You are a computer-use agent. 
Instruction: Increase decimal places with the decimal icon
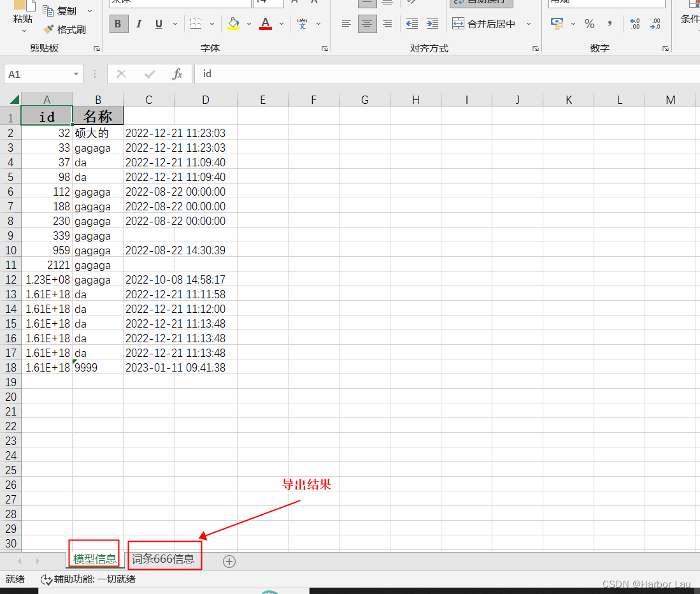pos(634,24)
